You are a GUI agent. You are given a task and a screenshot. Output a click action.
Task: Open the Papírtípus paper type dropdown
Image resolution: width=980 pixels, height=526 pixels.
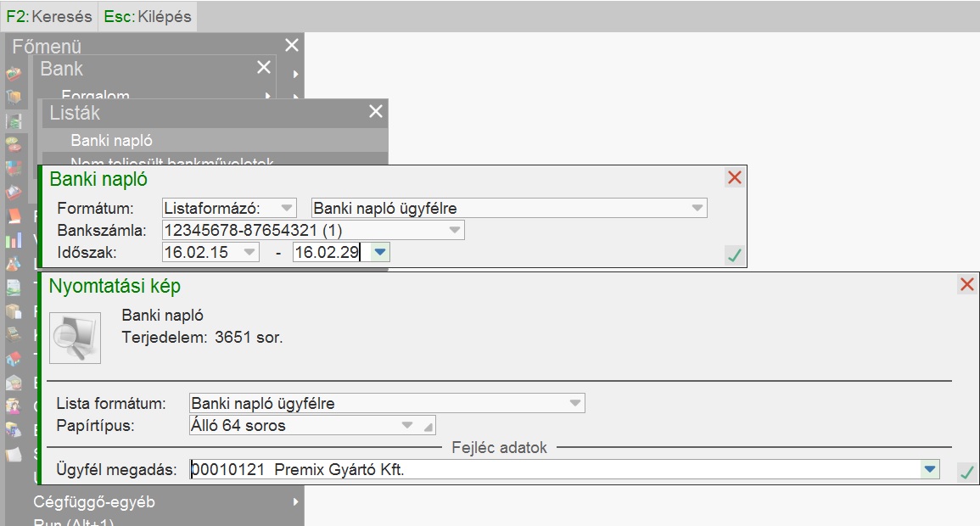pyautogui.click(x=407, y=425)
